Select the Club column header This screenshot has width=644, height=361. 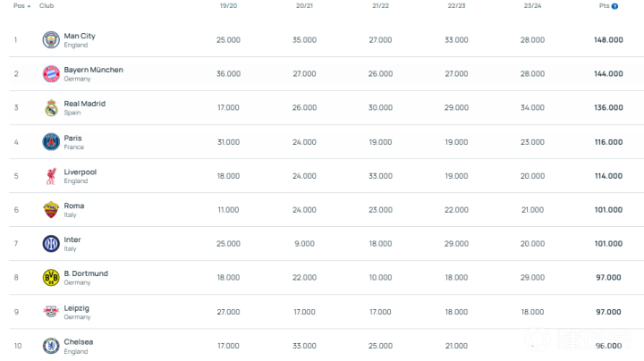[47, 5]
